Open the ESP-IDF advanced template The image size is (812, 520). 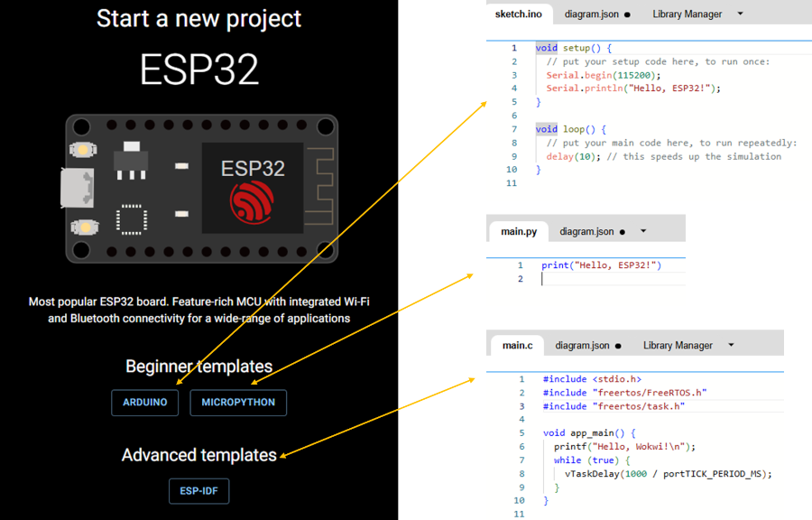click(x=198, y=491)
